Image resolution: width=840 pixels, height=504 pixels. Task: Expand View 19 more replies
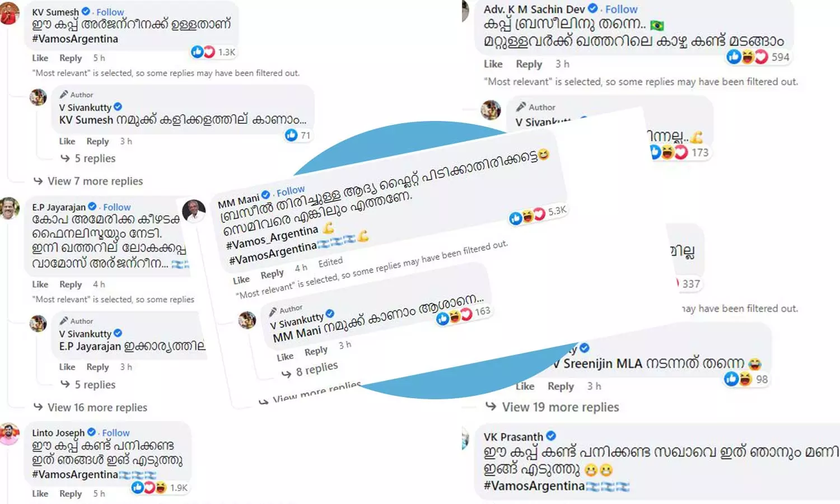pyautogui.click(x=553, y=407)
